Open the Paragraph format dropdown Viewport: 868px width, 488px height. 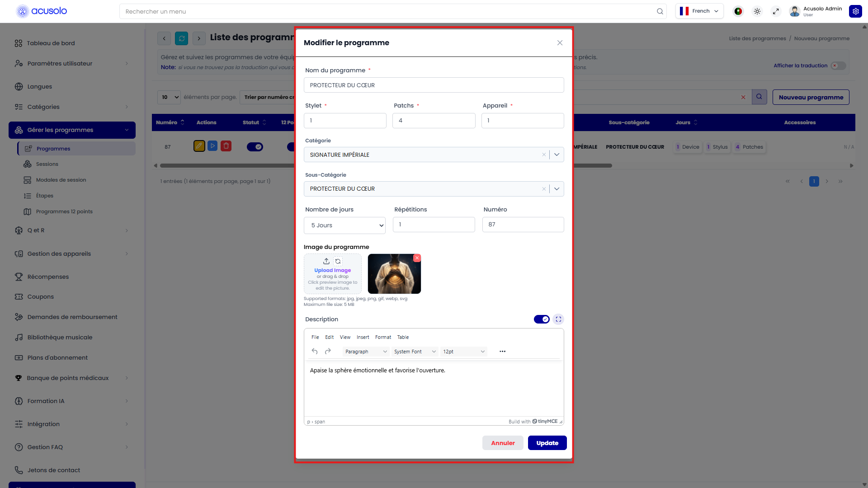coord(365,352)
